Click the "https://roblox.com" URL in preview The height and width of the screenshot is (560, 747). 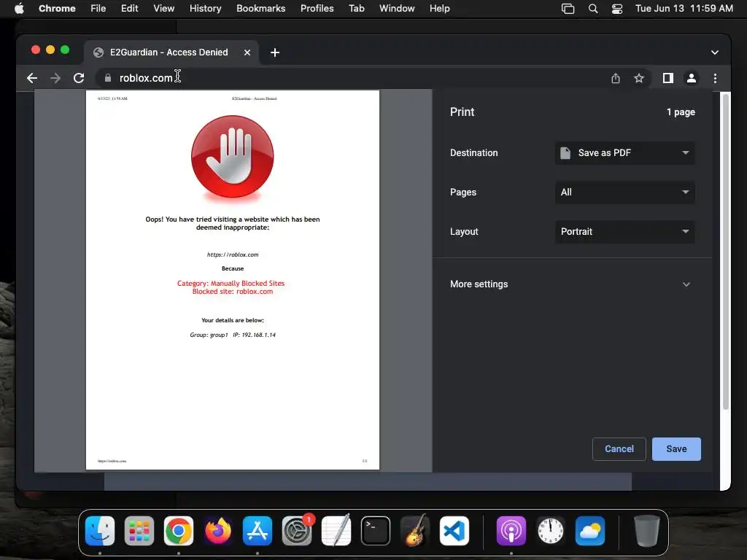[233, 254]
